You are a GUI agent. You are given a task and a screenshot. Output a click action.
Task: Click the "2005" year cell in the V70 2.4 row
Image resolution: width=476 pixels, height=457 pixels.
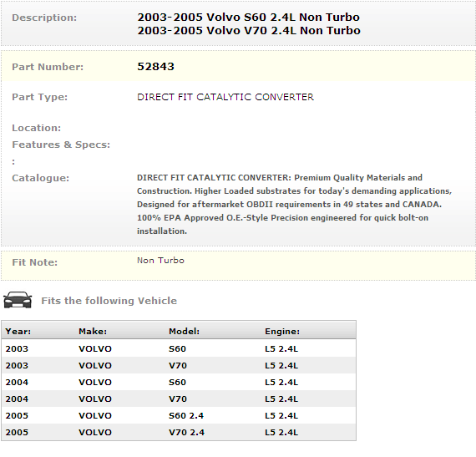click(x=17, y=433)
